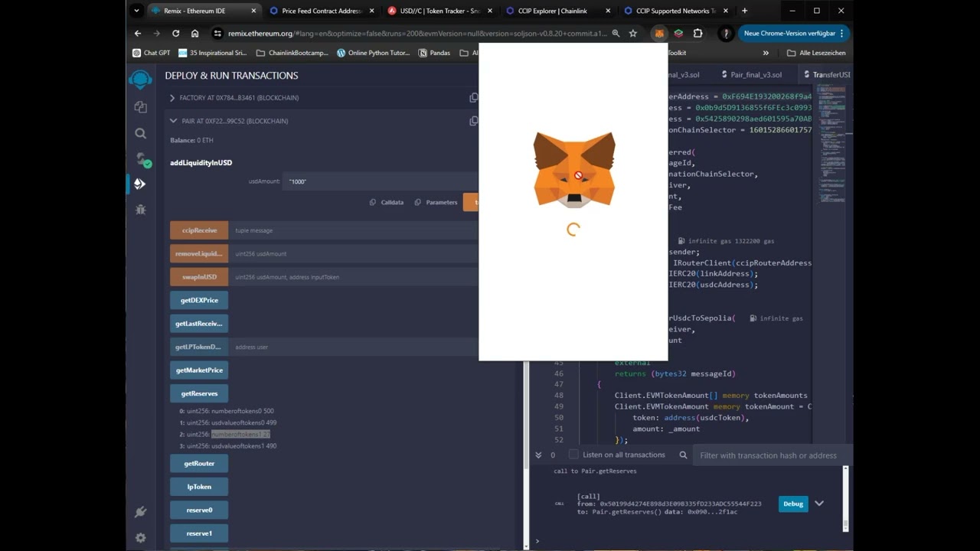
Task: Click the Debug button in terminal
Action: pos(793,504)
